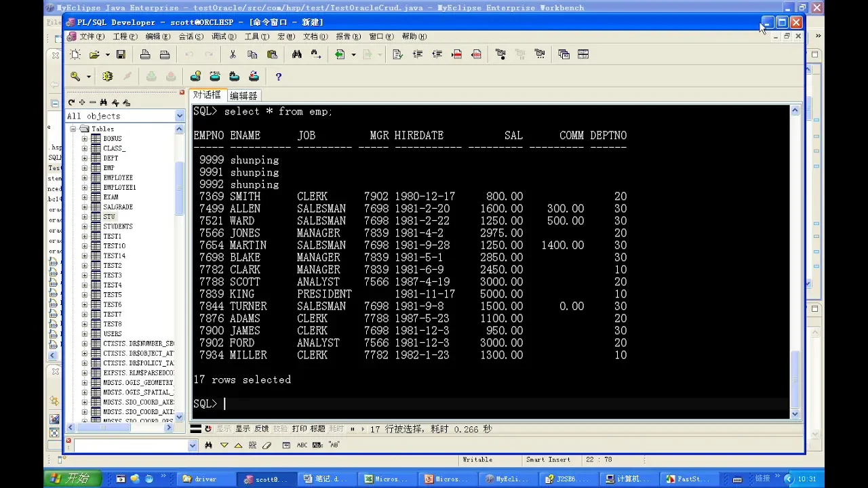Click the Save disk icon in toolbar
This screenshot has width=868, height=488.
point(121,55)
